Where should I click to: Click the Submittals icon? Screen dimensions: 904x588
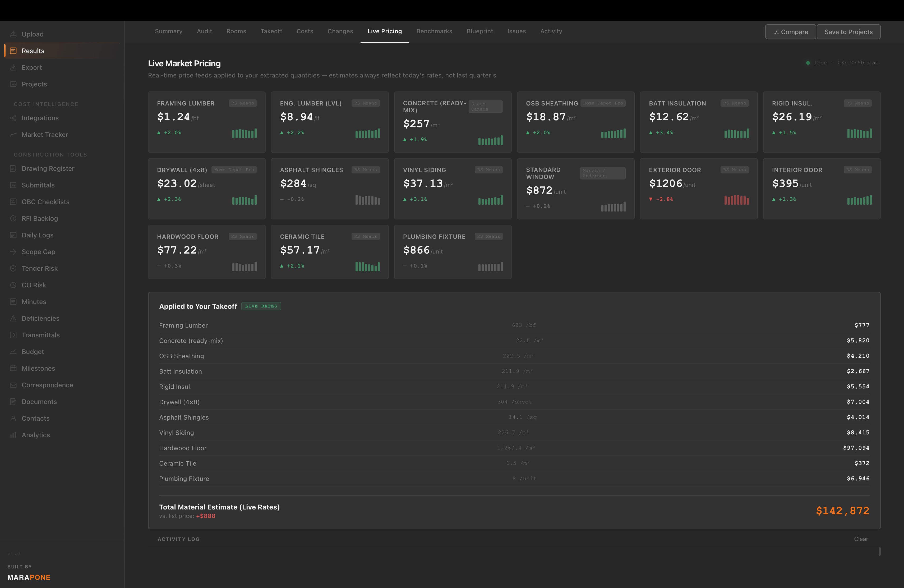click(x=13, y=185)
